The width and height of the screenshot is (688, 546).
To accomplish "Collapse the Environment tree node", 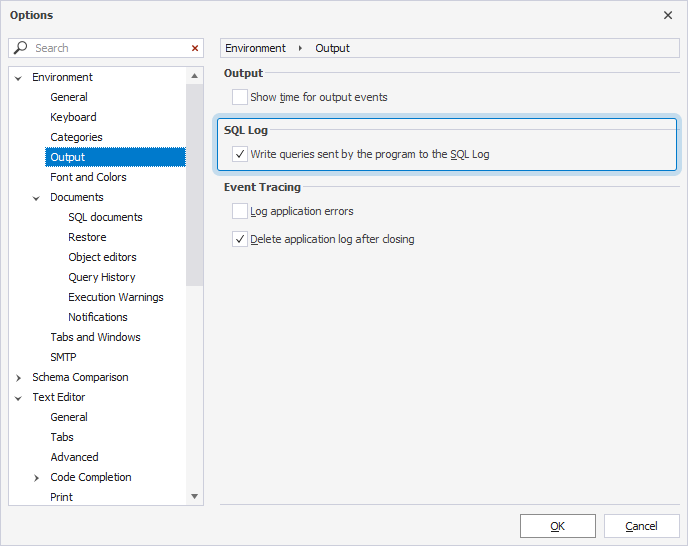I will (19, 77).
